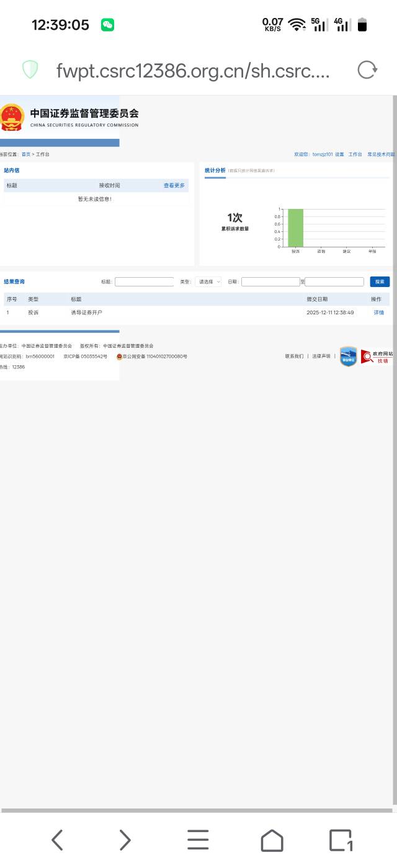Click the 结果查询 section heading
Screen dimensions: 397x868
[x=14, y=281]
